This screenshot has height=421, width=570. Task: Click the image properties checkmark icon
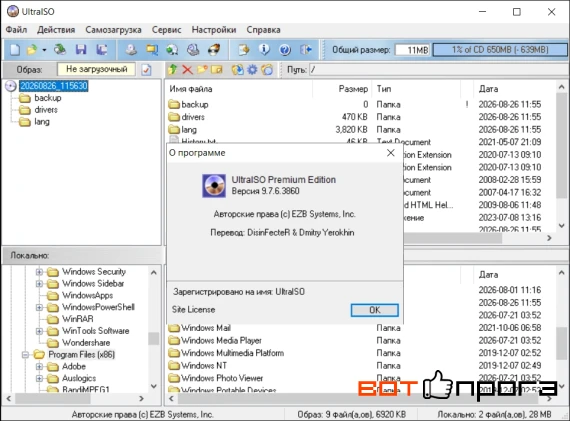[x=146, y=69]
